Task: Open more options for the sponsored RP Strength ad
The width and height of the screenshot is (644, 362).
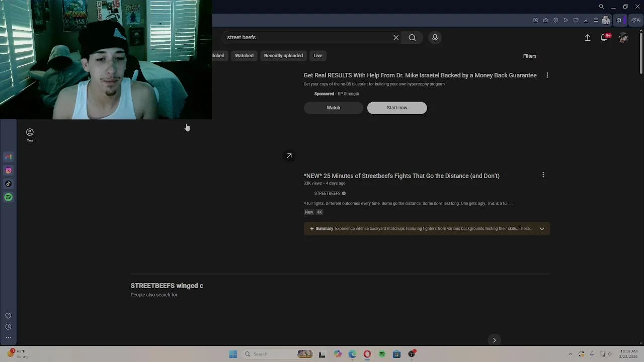Action: tap(547, 75)
